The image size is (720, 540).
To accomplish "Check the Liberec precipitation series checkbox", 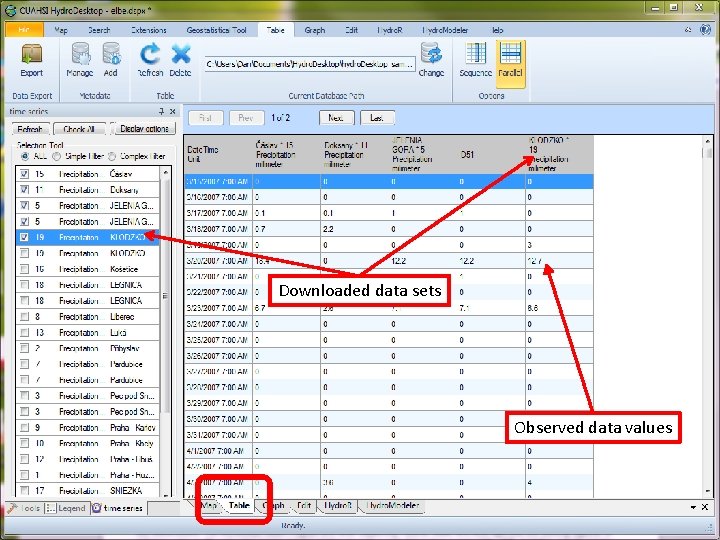I will tap(24, 316).
